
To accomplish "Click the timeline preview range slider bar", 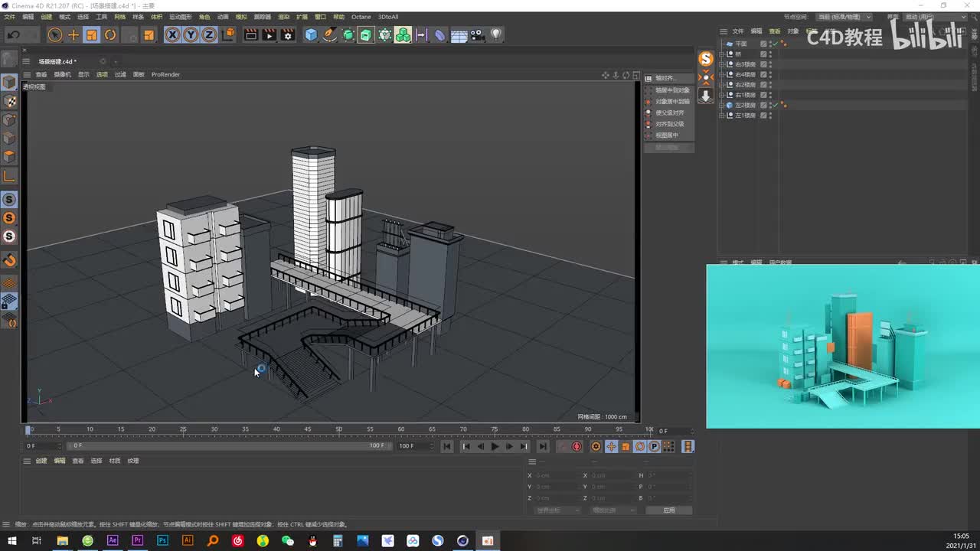I will [x=228, y=445].
